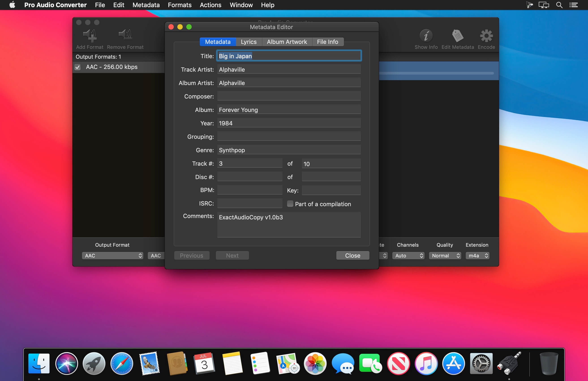Switch to the Album Artwork tab
The width and height of the screenshot is (588, 381).
tap(286, 42)
